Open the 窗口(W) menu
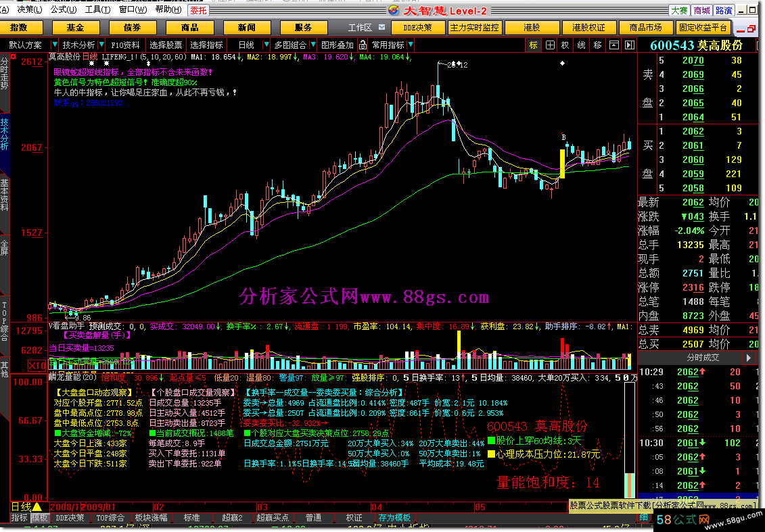The image size is (765, 532). coord(133,9)
